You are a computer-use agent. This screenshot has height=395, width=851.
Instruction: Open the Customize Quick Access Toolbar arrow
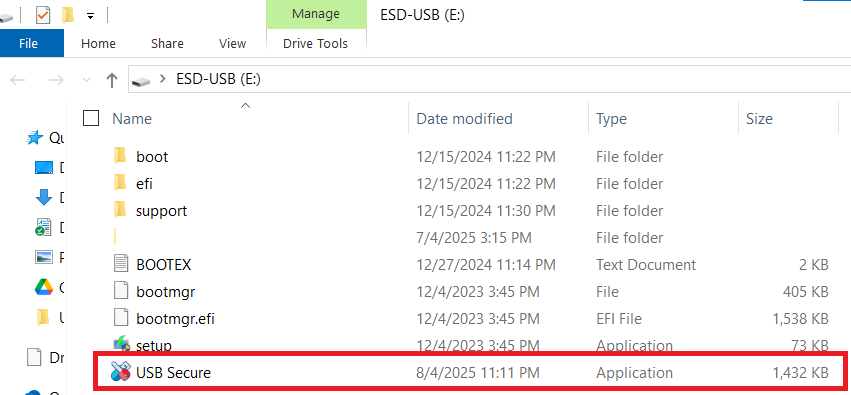tap(91, 16)
